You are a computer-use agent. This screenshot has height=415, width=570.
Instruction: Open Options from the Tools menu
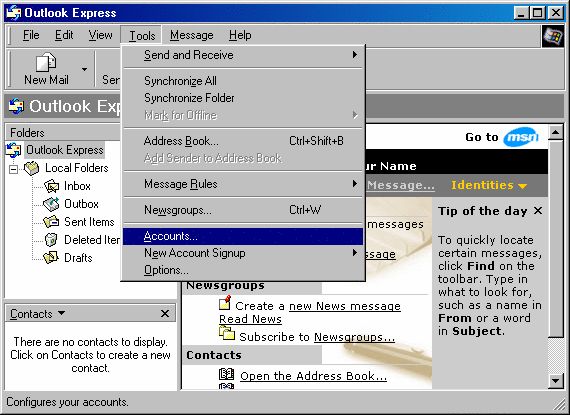tap(243, 270)
